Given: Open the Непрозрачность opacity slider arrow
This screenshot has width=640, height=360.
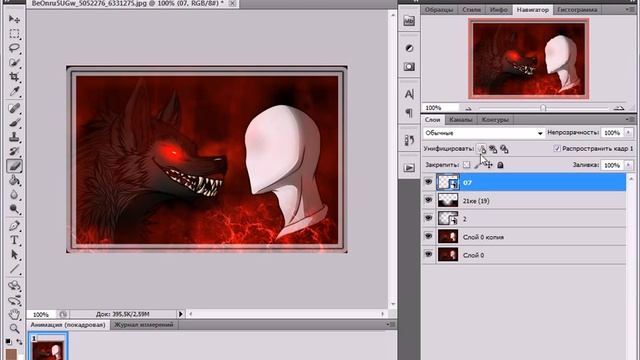Looking at the screenshot, I should coord(629,133).
